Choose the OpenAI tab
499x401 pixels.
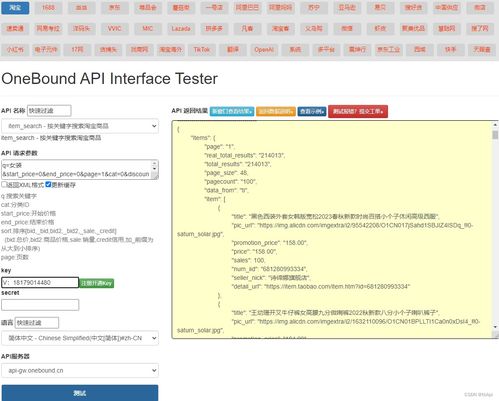tap(264, 50)
